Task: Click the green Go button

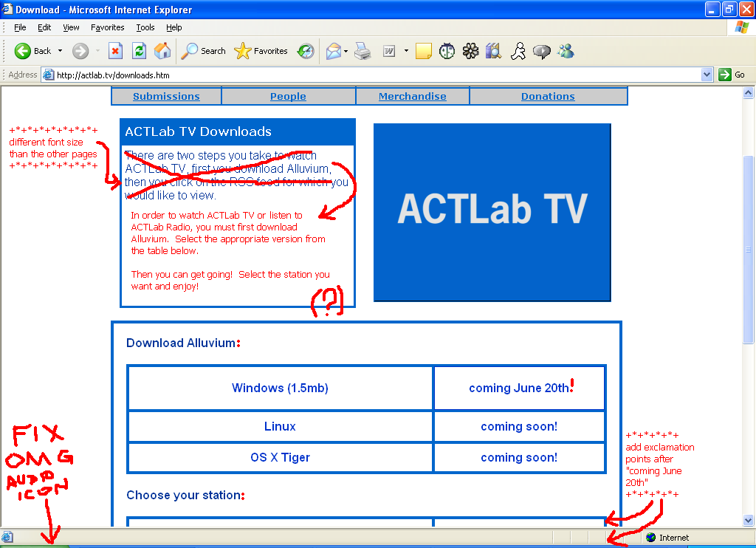Action: [x=732, y=75]
